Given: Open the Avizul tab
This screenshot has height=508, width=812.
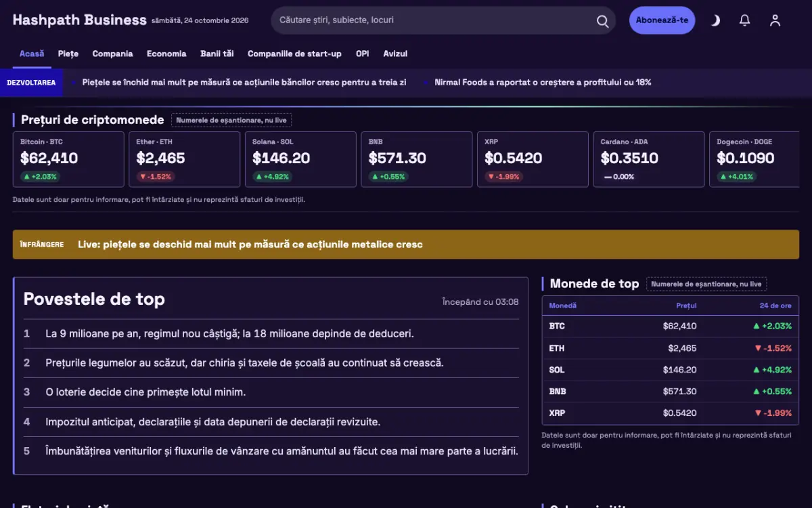Looking at the screenshot, I should pos(395,54).
